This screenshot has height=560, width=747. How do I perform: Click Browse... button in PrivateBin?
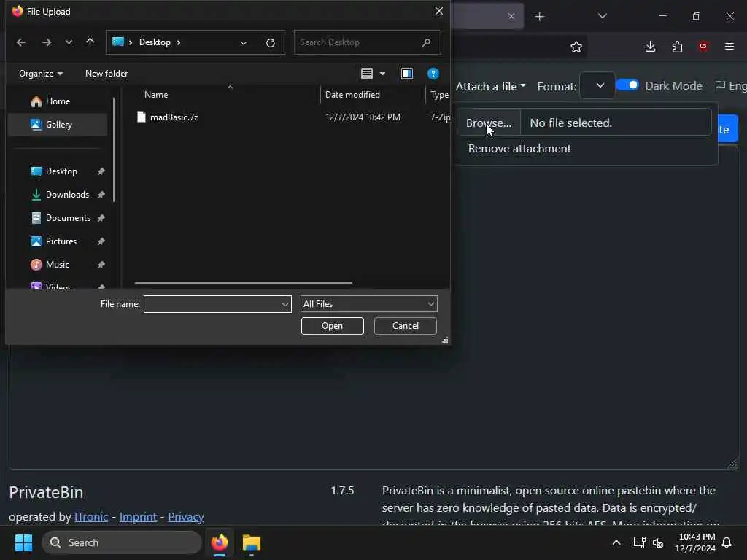[x=489, y=122]
